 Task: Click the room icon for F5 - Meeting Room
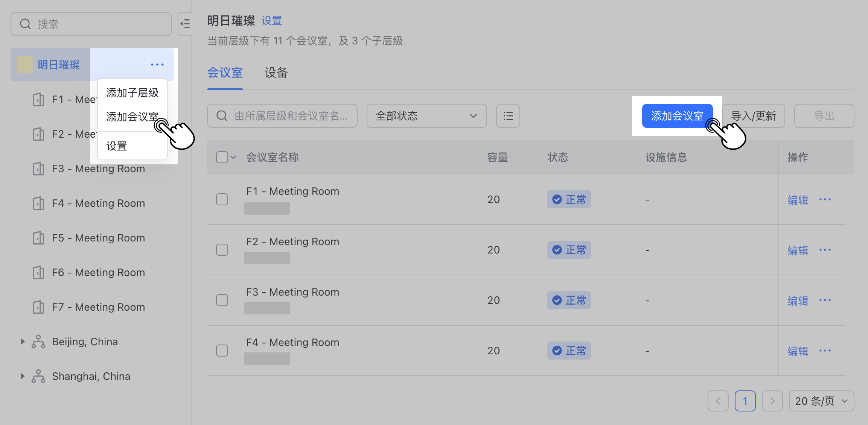pyautogui.click(x=38, y=238)
